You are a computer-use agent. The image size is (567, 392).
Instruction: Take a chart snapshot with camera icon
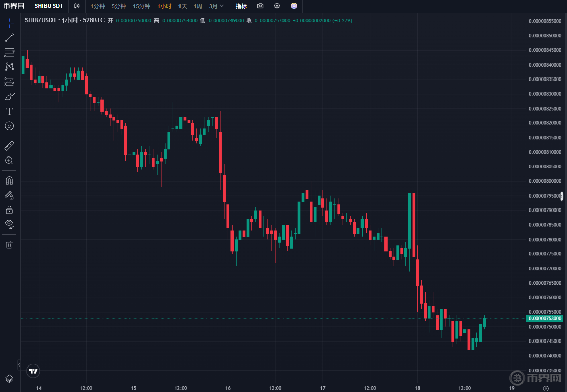point(261,6)
